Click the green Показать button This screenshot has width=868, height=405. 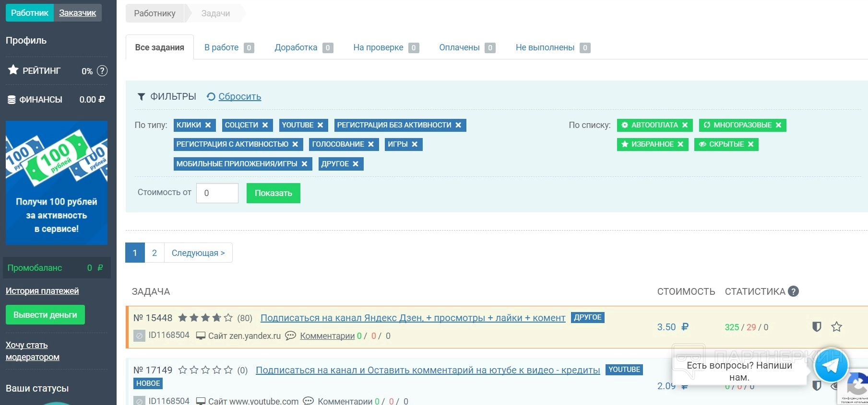[273, 193]
